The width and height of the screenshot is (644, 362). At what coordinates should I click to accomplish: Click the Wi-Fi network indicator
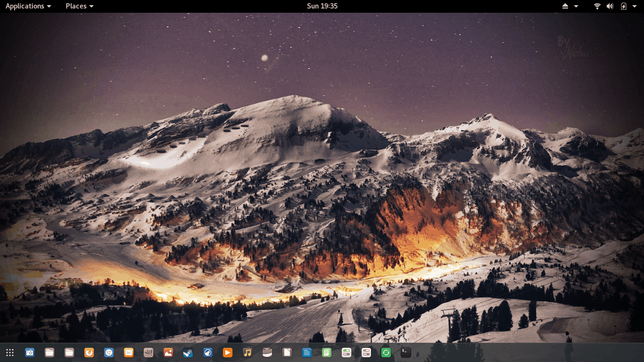(597, 6)
